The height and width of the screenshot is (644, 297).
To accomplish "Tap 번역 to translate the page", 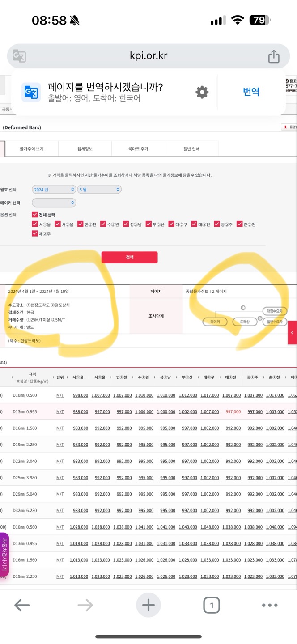I will click(251, 92).
